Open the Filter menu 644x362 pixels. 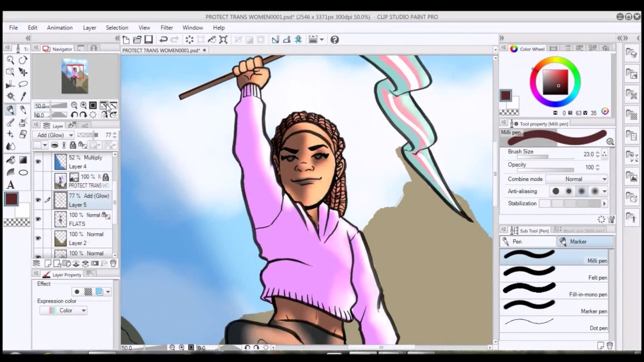point(167,28)
